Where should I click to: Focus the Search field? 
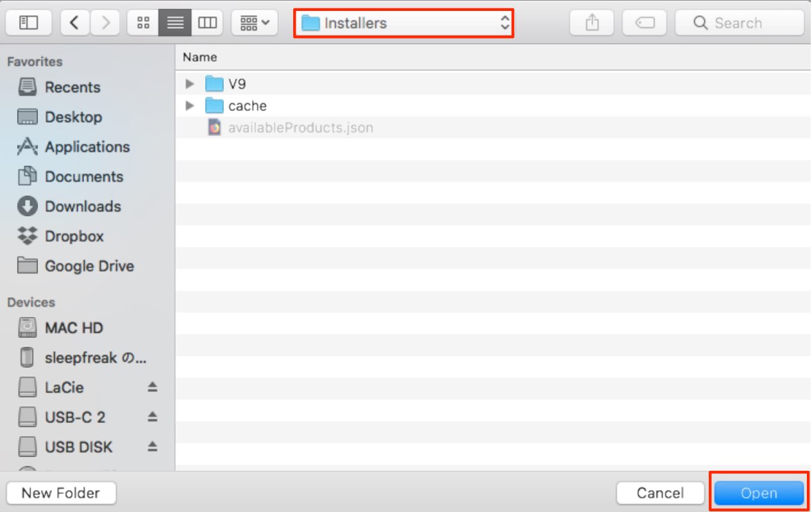click(x=740, y=23)
